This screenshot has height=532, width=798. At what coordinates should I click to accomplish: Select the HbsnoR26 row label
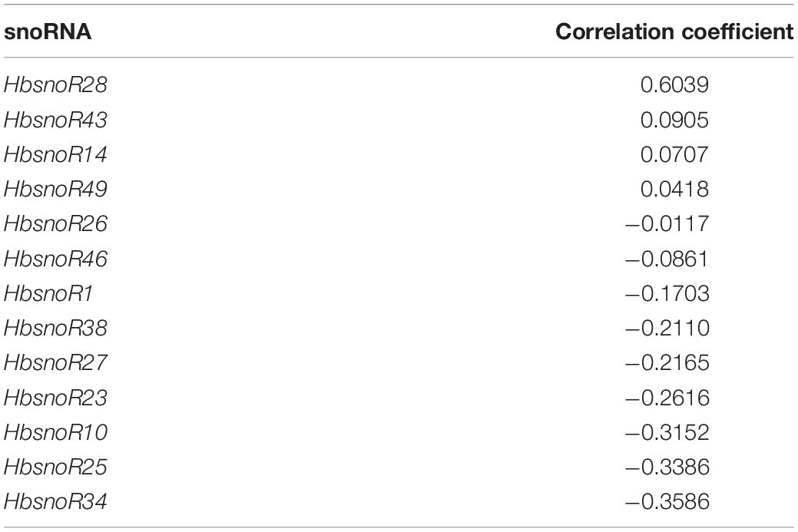[55, 224]
